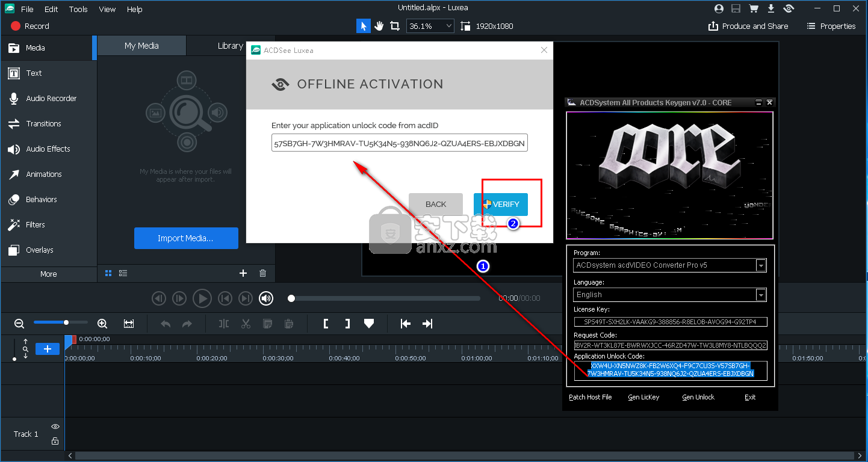
Task: Open the Media sidebar section
Action: (x=48, y=48)
